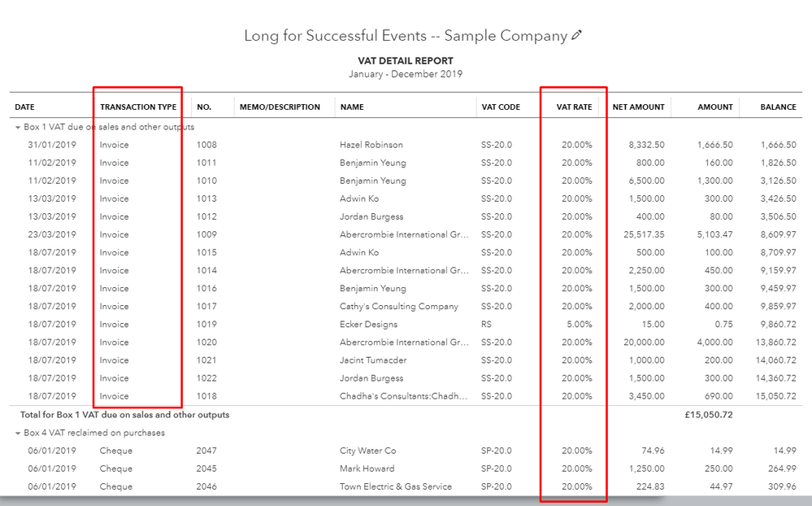The width and height of the screenshot is (812, 506).
Task: Sort by the Date column header
Action: point(25,107)
